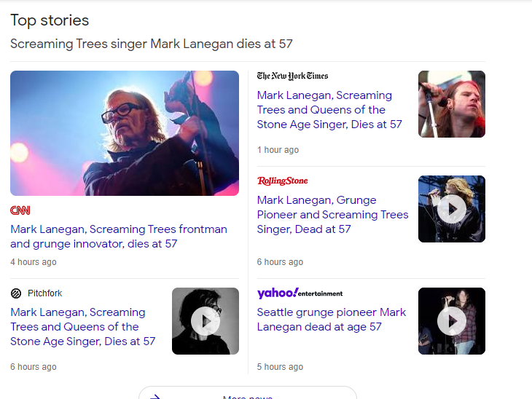Click The New York Times logo

[x=292, y=76]
